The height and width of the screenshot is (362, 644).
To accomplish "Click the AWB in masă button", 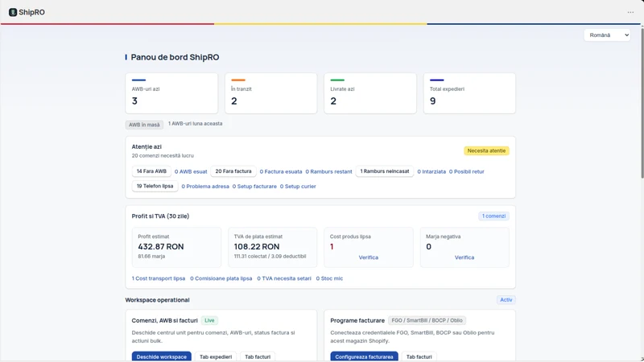I will (144, 125).
